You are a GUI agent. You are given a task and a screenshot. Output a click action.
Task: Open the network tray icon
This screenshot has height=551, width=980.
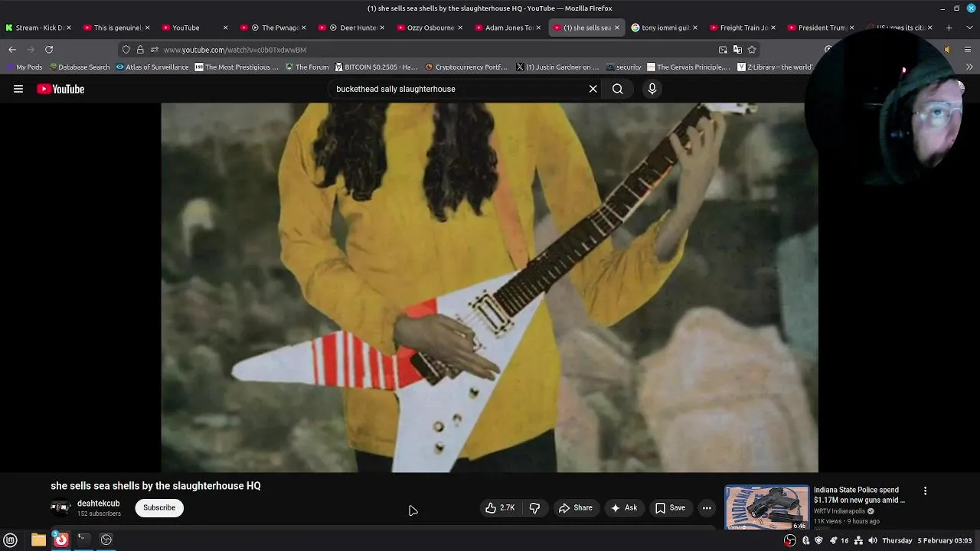click(858, 540)
